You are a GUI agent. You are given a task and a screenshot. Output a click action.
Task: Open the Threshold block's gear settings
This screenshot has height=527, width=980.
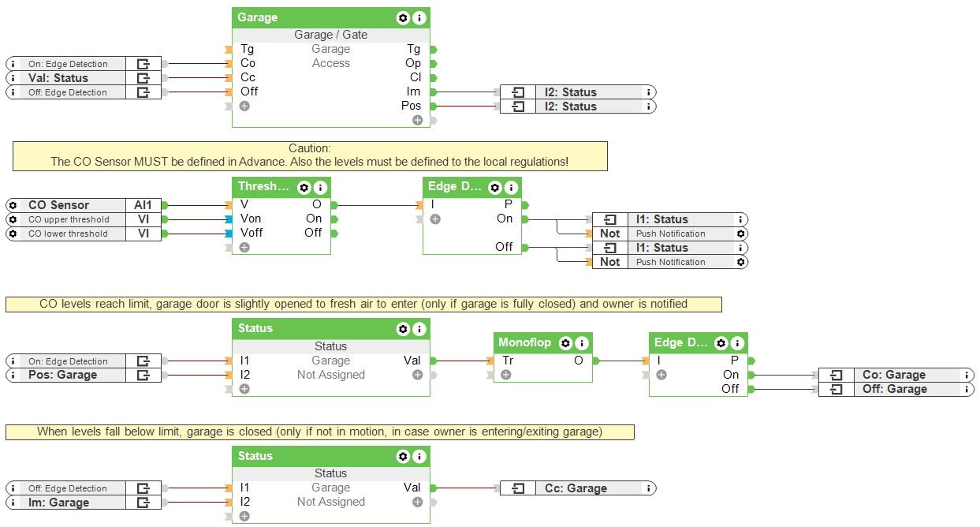coord(304,188)
